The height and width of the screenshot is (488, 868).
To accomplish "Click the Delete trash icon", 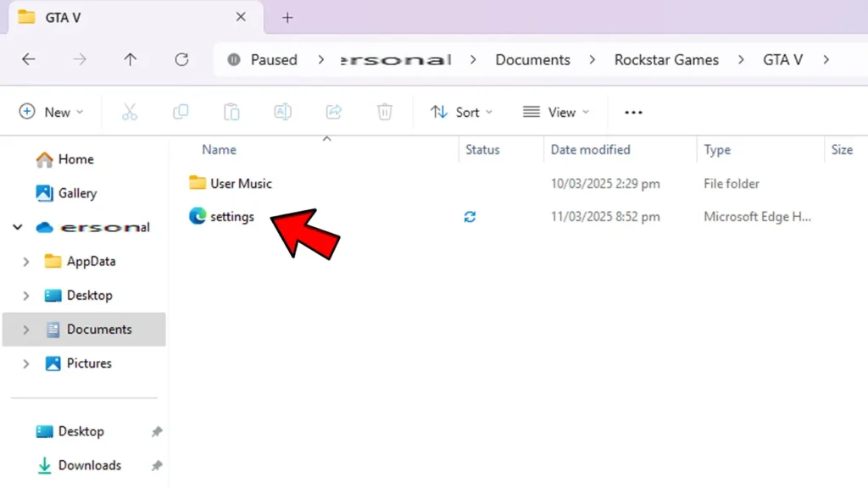I will pos(385,112).
